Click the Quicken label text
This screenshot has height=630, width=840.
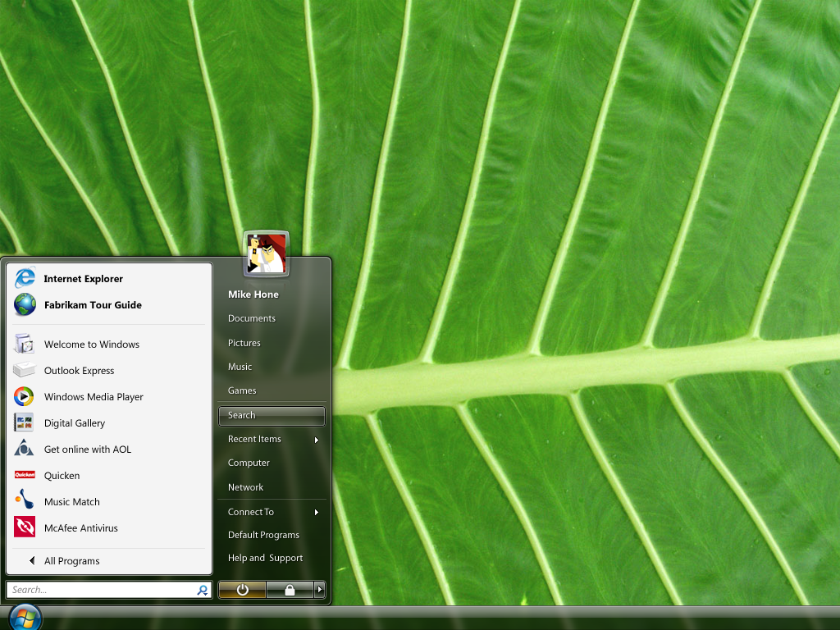[x=62, y=476]
